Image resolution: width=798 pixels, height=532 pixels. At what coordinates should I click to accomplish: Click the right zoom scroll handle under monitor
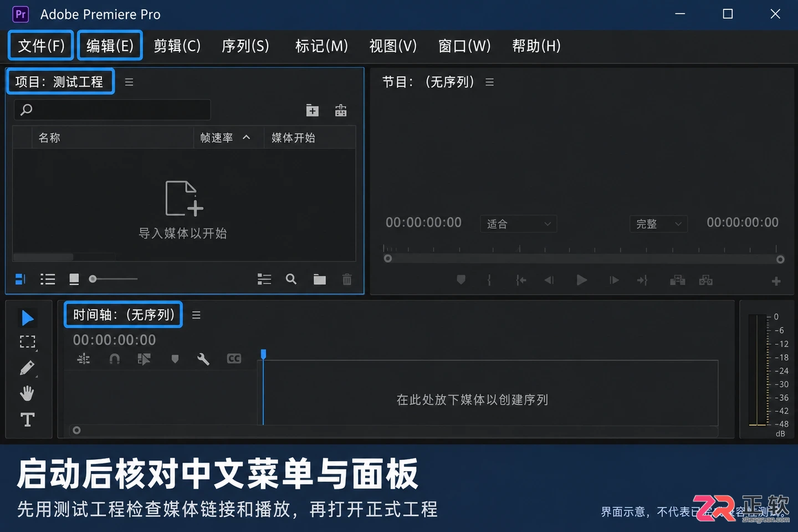[x=780, y=259]
